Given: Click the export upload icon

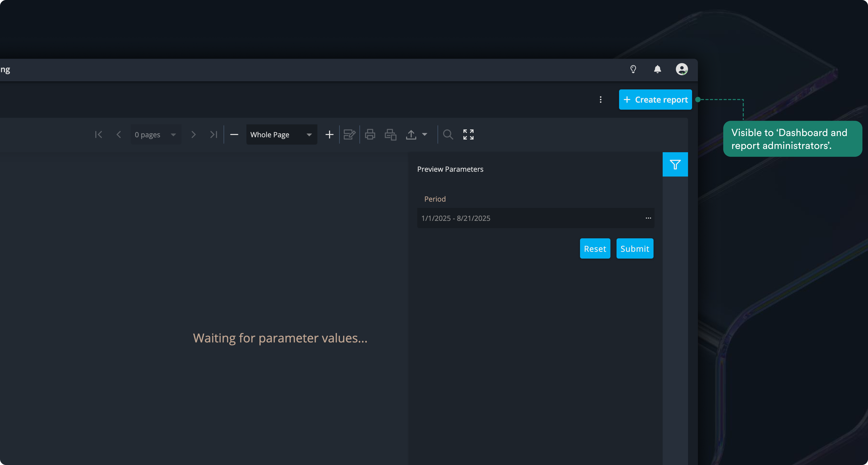Looking at the screenshot, I should (x=411, y=135).
